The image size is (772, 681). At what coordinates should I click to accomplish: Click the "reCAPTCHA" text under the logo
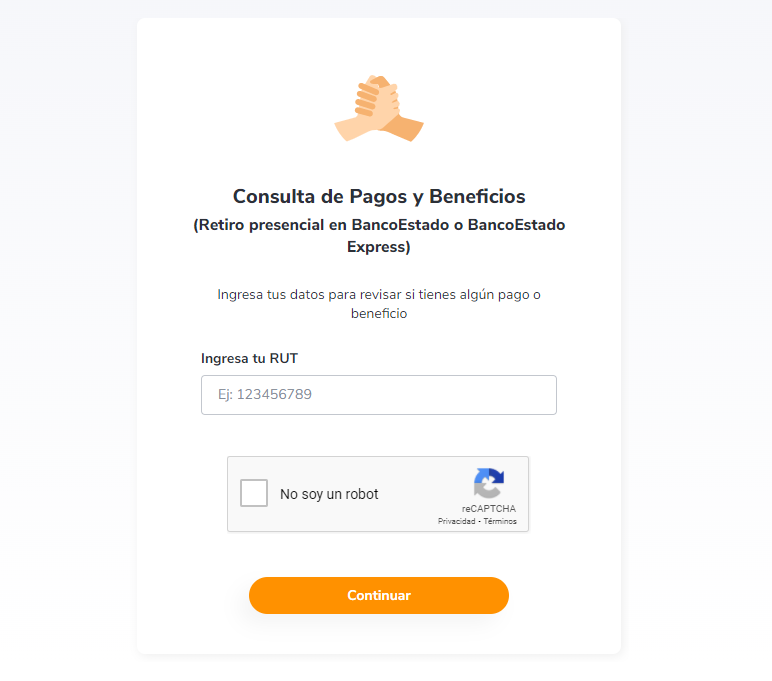tap(489, 509)
